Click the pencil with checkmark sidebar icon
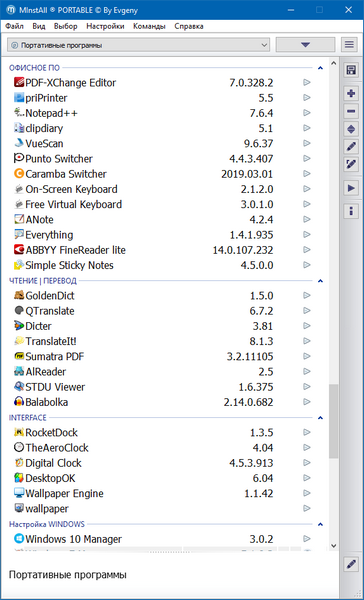This screenshot has height=600, width=364. pos(351,165)
